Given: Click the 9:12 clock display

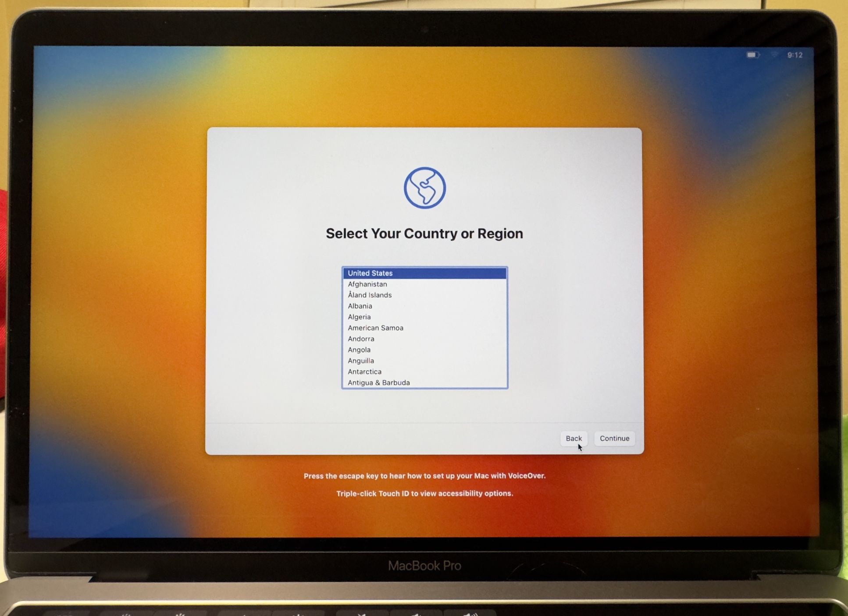Looking at the screenshot, I should pyautogui.click(x=795, y=55).
